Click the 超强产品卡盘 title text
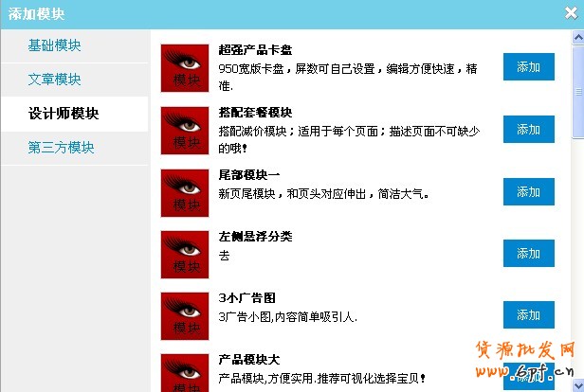Image resolution: width=584 pixels, height=392 pixels. pyautogui.click(x=256, y=50)
